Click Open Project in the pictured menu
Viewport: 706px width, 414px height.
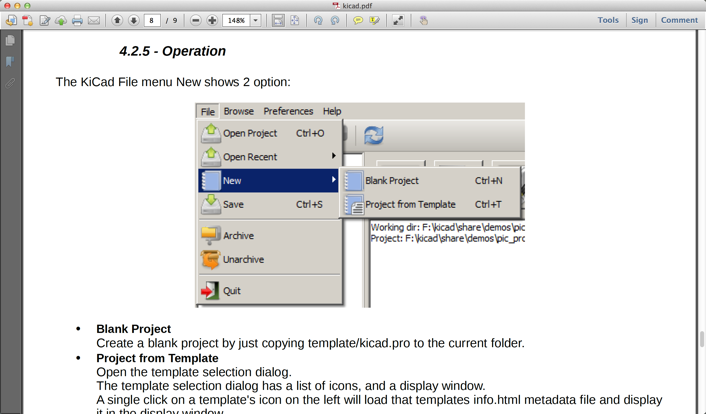coord(270,133)
